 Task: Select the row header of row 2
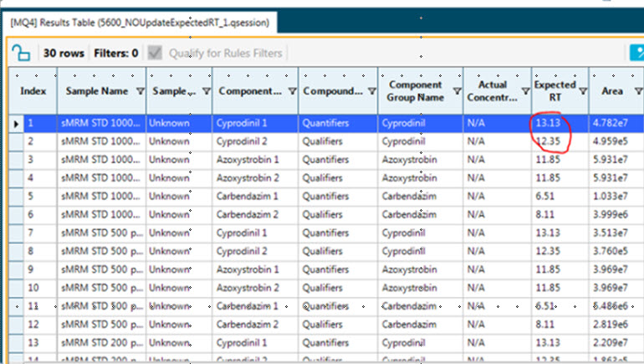point(16,141)
